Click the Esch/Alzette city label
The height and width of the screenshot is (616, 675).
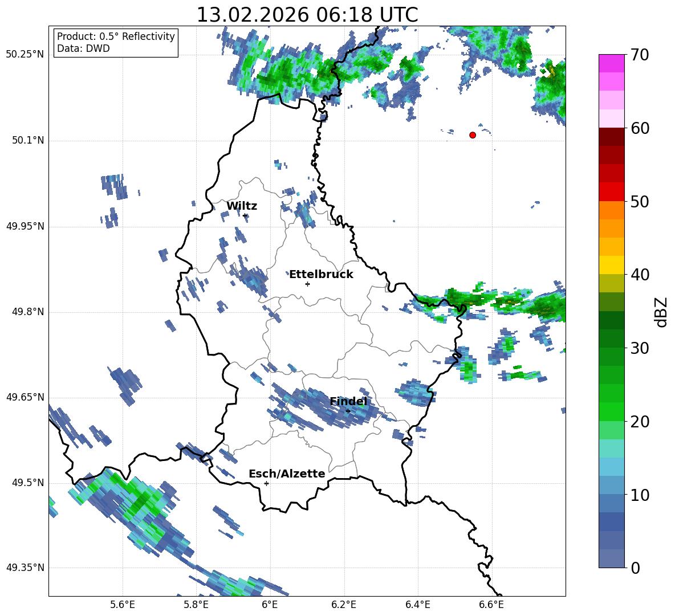[x=287, y=474]
